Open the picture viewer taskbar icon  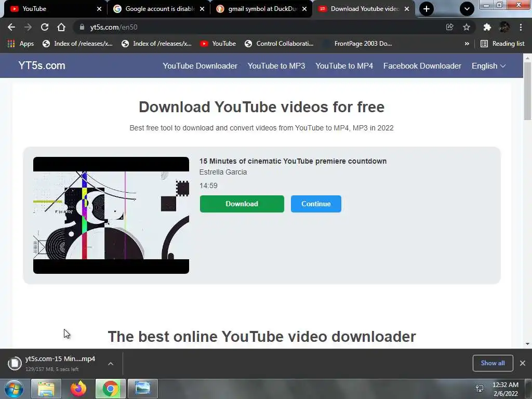point(142,389)
